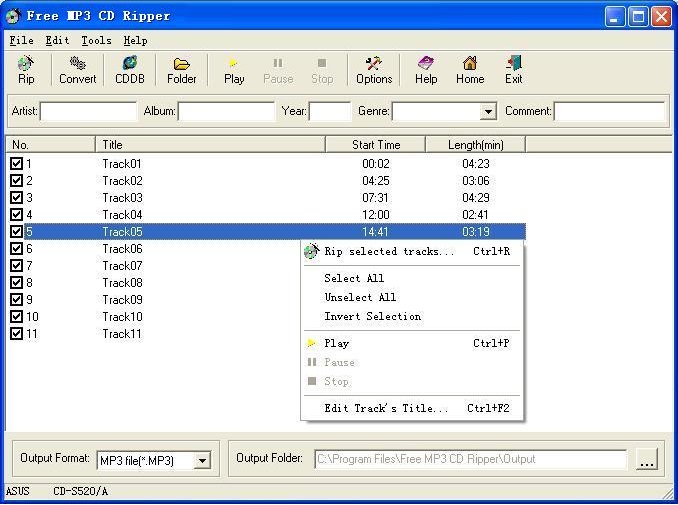This screenshot has width=678, height=505.
Task: Uncheck the track 5 checkbox
Action: click(x=16, y=231)
